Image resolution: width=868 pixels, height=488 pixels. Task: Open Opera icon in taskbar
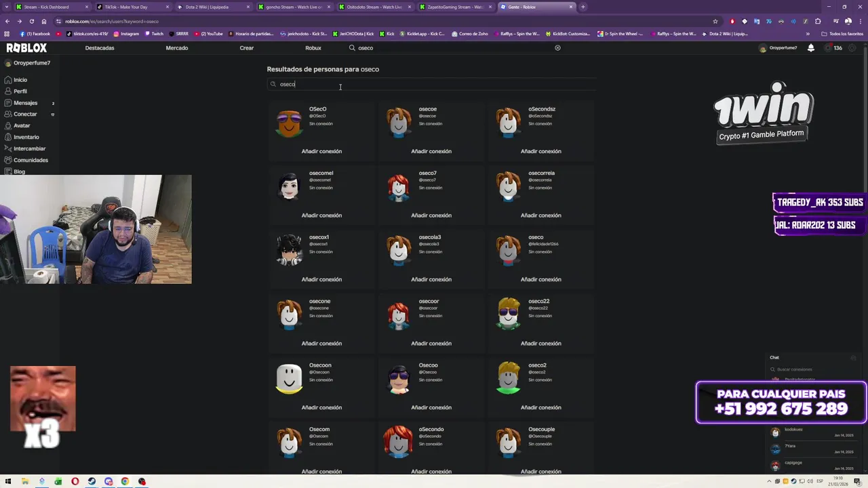tap(75, 482)
